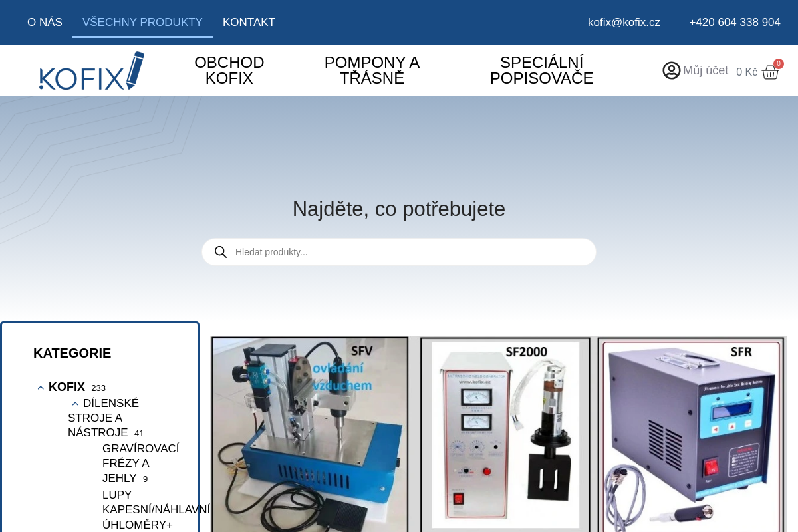The height and width of the screenshot is (532, 798).
Task: Click the cart badge showing 0
Action: (779, 64)
